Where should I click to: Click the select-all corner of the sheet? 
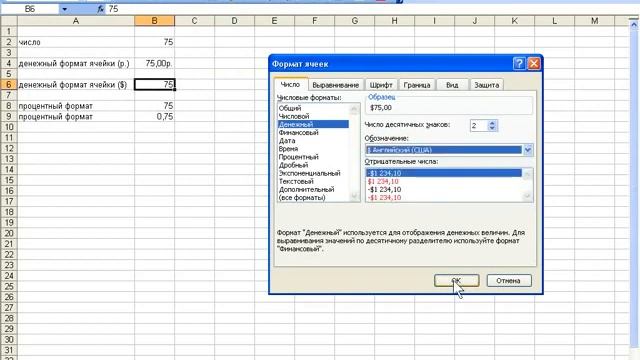(x=9, y=21)
